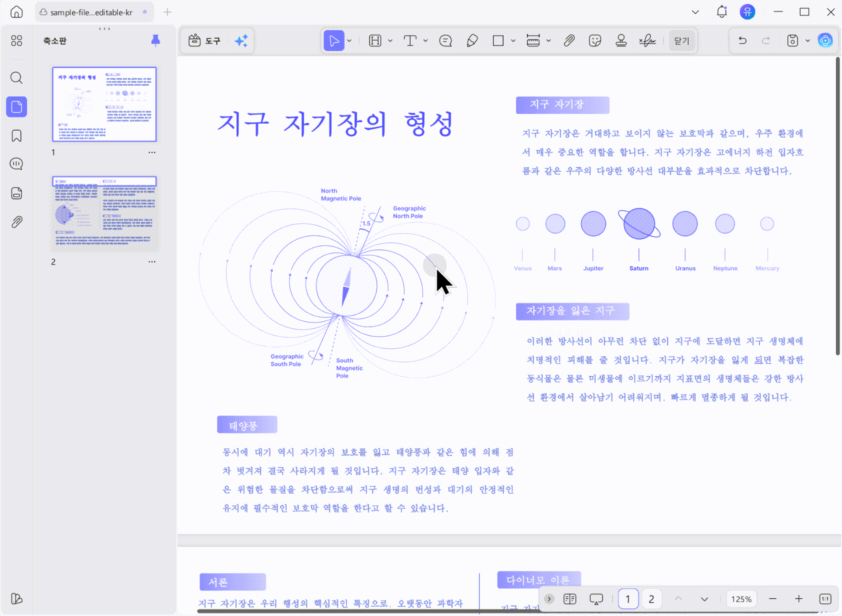
Task: Open notifications bell
Action: (721, 12)
